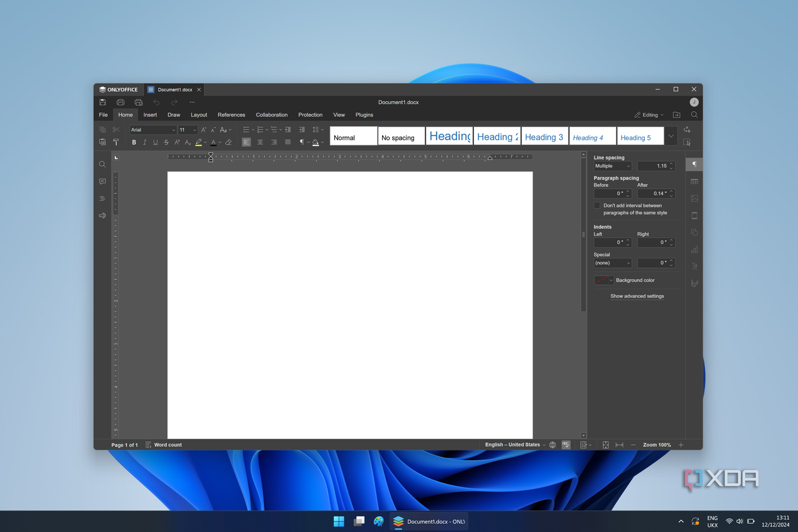Toggle Align center
The width and height of the screenshot is (798, 532).
(260, 142)
